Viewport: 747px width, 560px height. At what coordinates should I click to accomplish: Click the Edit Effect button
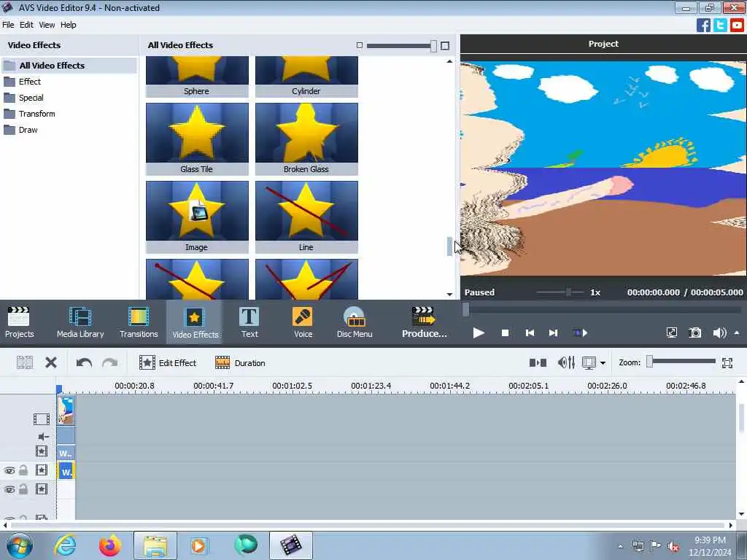coord(168,363)
